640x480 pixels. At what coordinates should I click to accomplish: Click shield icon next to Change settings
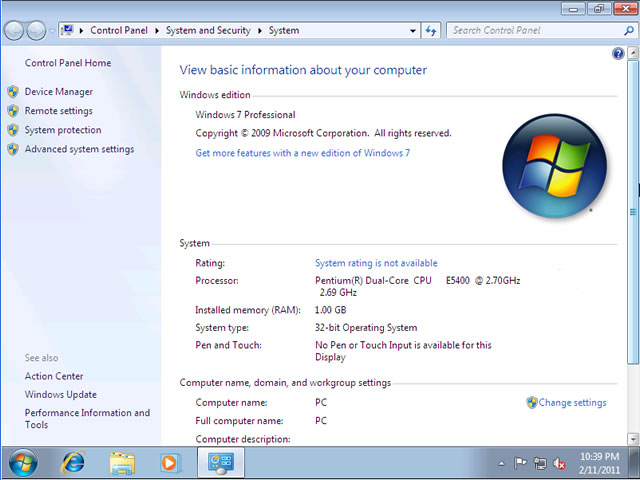click(532, 403)
